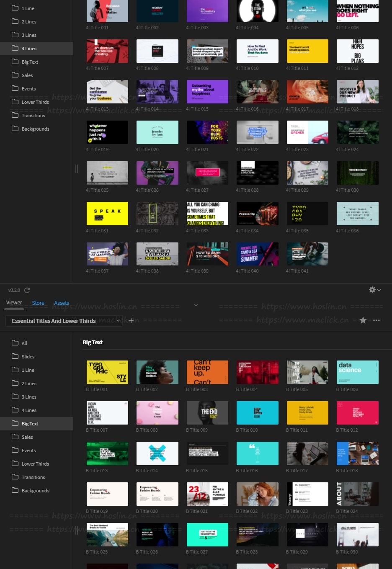392x569 pixels.
Task: Choose the B Title 006 data science thumbnail
Action: [x=358, y=372]
